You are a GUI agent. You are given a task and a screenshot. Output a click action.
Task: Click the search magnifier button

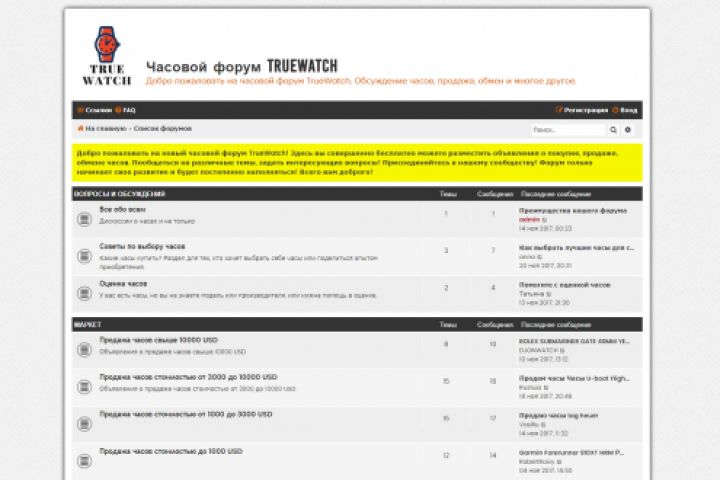(x=613, y=130)
